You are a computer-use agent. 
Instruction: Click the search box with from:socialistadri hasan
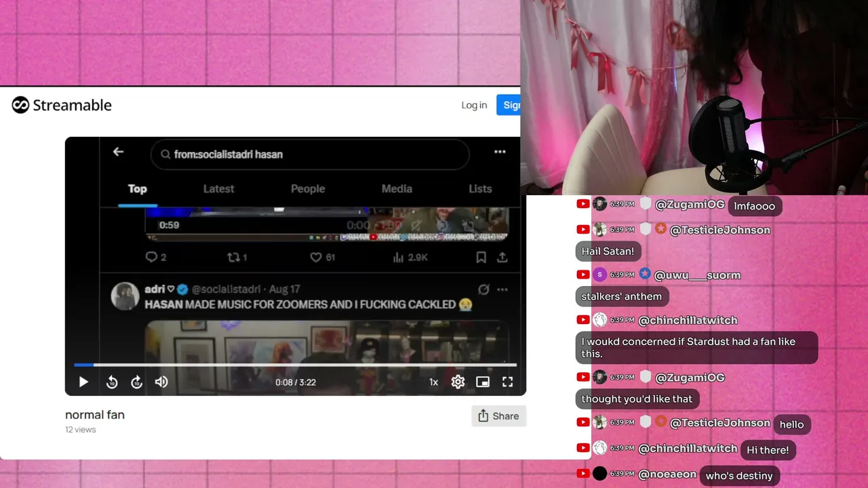click(310, 155)
